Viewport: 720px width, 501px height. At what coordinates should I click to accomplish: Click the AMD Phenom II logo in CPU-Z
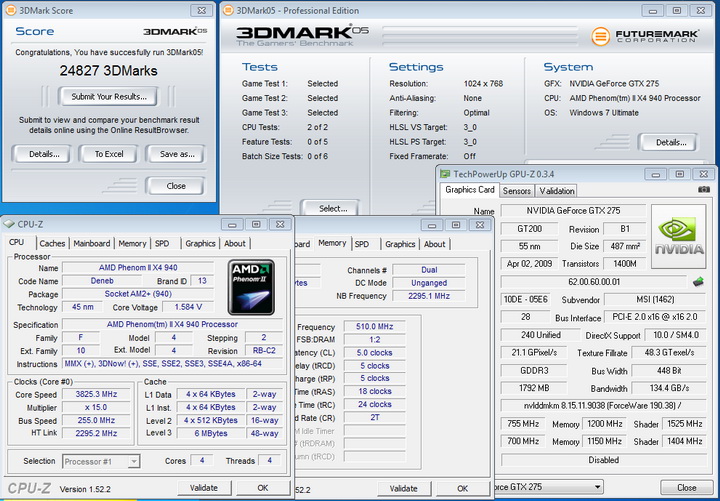coord(251,287)
